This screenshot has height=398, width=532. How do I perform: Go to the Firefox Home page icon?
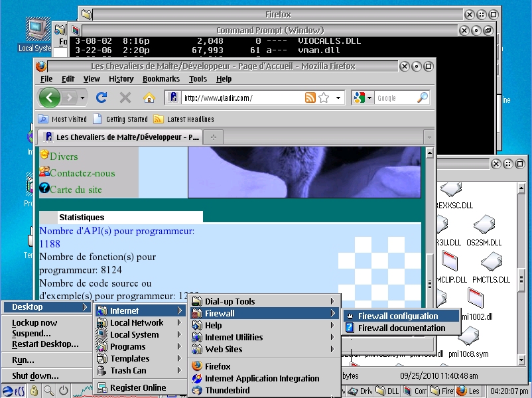pyautogui.click(x=149, y=98)
